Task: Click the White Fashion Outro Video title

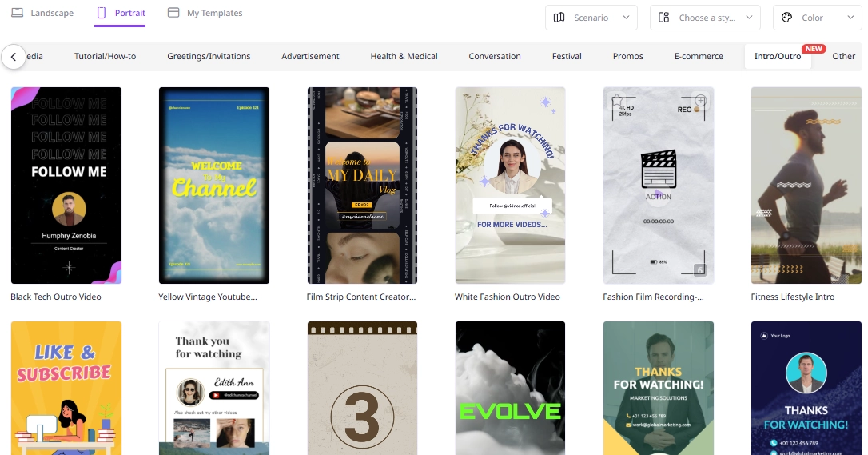Action: pyautogui.click(x=507, y=297)
